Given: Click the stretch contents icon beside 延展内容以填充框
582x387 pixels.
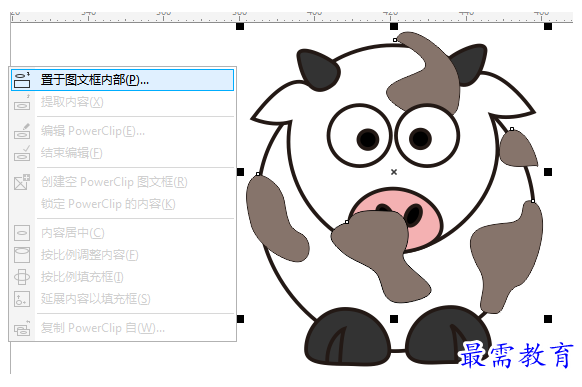Looking at the screenshot, I should click(x=22, y=299).
